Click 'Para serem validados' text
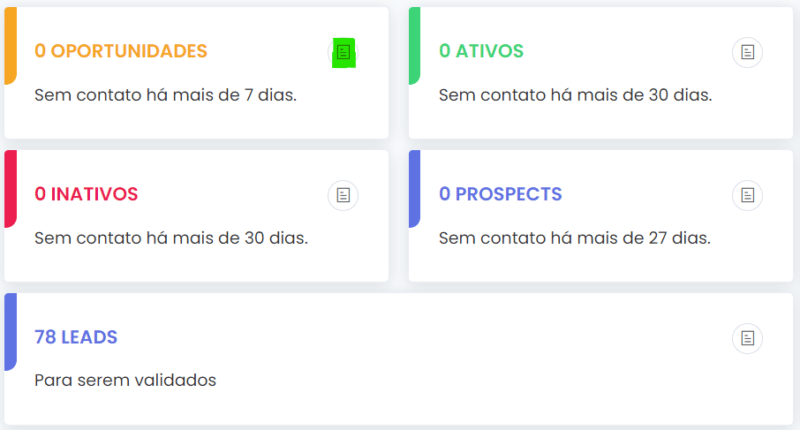Image resolution: width=800 pixels, height=430 pixels. [x=125, y=381]
